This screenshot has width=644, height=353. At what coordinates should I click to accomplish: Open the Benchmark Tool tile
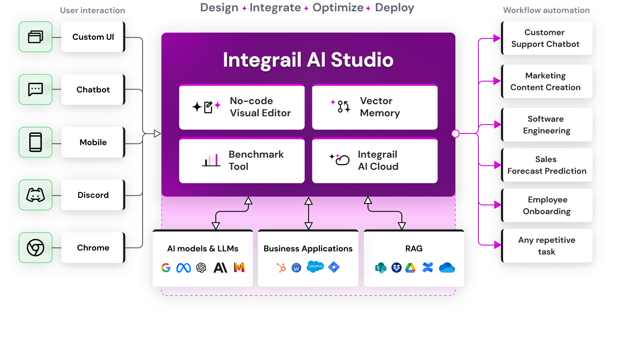click(242, 161)
